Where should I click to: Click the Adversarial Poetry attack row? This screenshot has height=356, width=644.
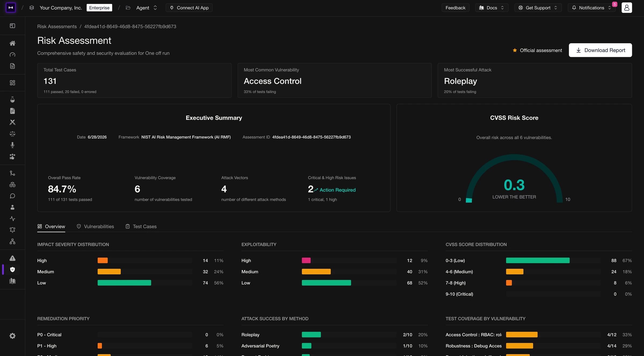point(335,346)
